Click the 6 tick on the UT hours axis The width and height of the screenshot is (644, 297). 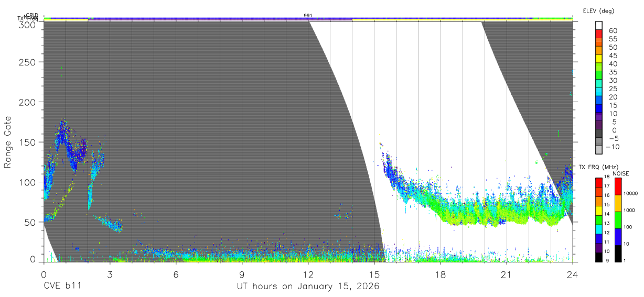coord(176,274)
